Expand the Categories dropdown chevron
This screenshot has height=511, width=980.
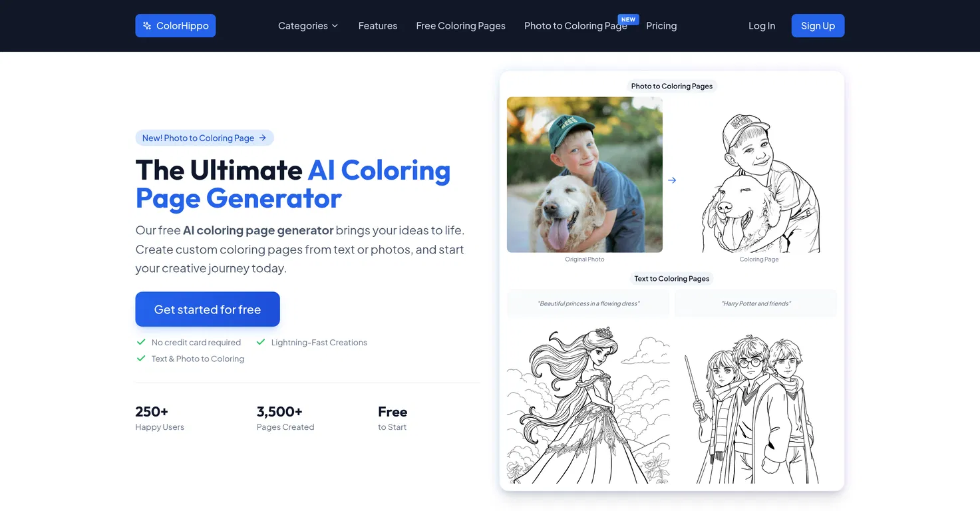(x=335, y=26)
